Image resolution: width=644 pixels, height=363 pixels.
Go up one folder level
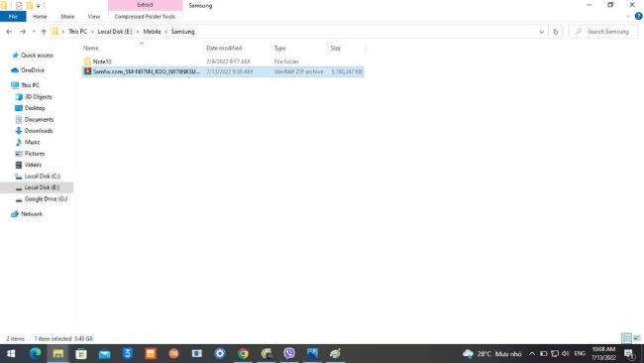click(44, 32)
